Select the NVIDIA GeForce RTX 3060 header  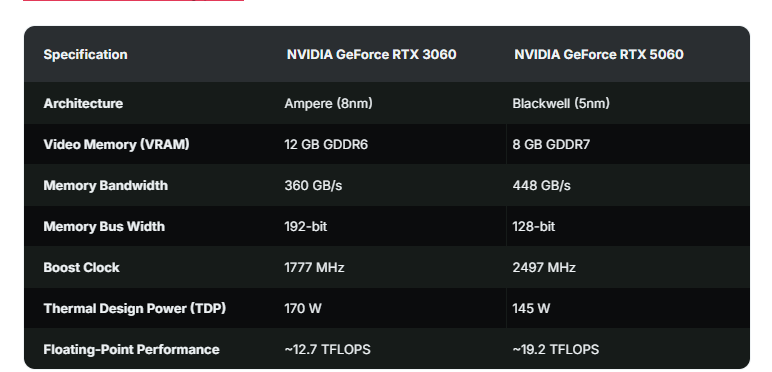371,55
